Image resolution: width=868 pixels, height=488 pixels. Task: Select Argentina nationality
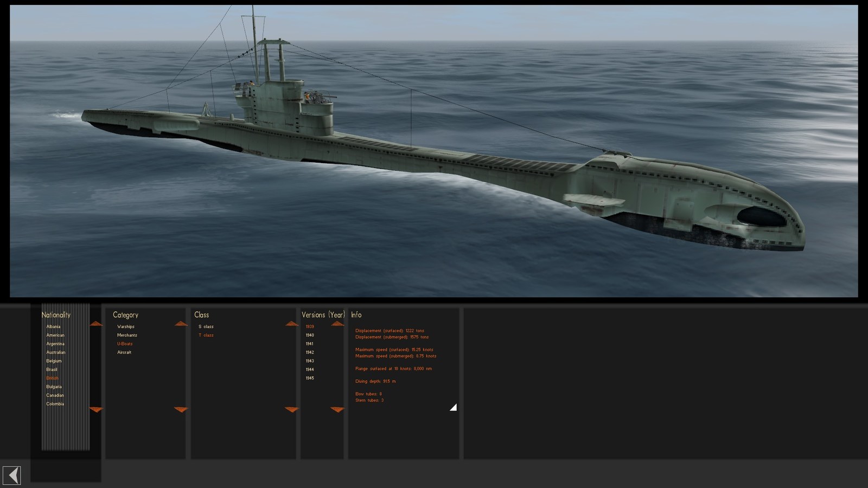pos(55,344)
